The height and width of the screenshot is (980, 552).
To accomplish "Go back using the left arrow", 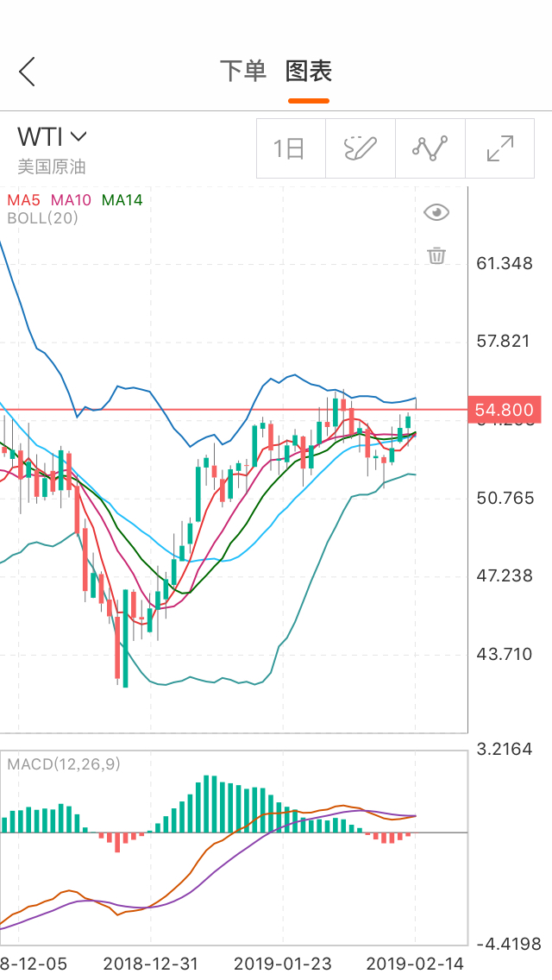I will [28, 72].
